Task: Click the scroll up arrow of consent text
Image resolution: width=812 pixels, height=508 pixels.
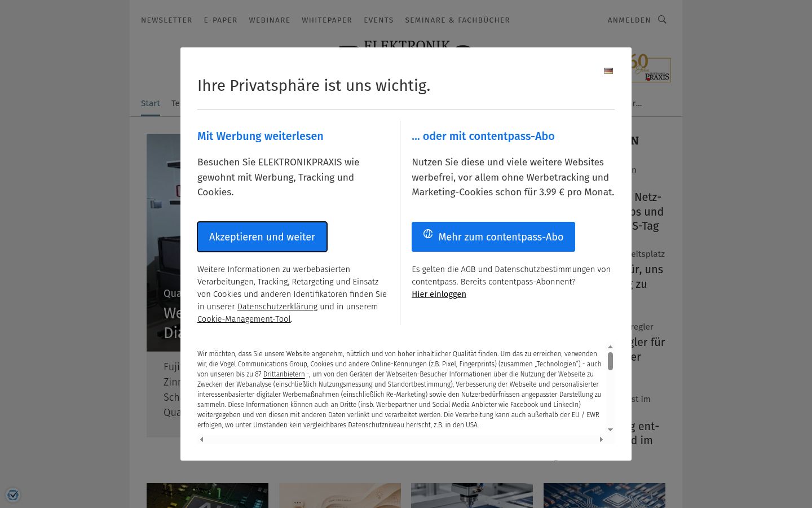Action: click(x=610, y=347)
